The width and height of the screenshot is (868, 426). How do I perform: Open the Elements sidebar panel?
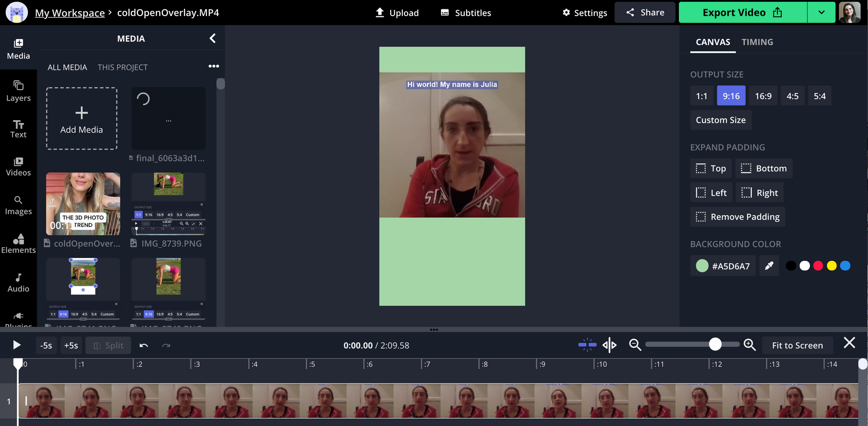[x=18, y=244]
